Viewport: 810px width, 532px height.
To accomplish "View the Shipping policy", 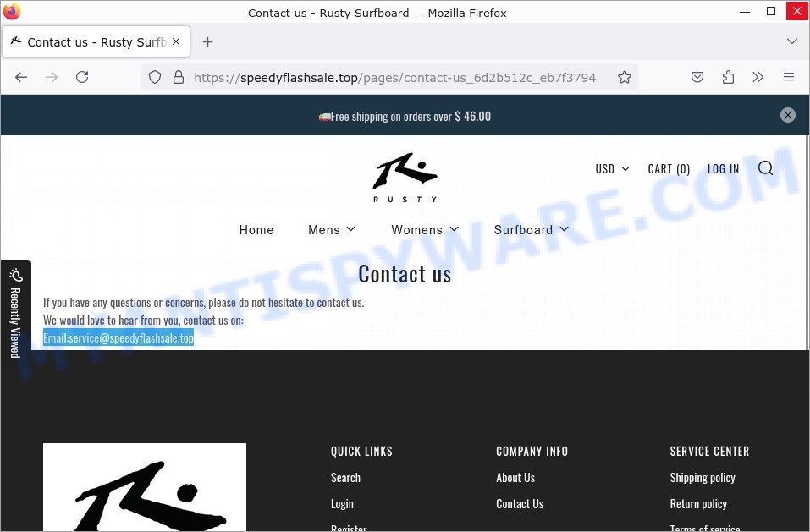I will (x=703, y=478).
